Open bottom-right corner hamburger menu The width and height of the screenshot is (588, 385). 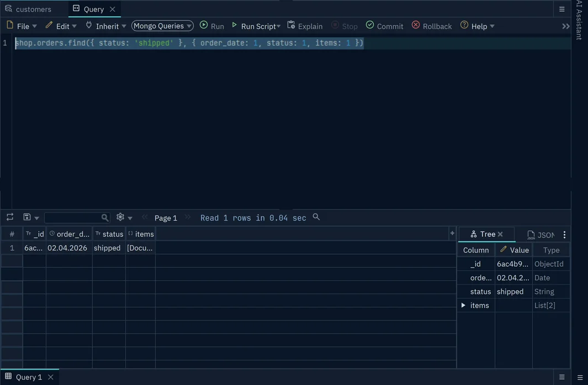pos(580,377)
